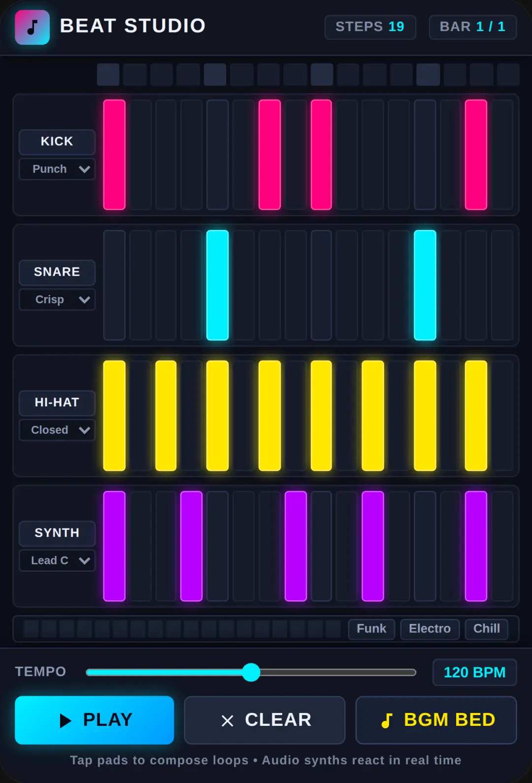Turn off the purple Synth pad on step 11
This screenshot has height=783, width=532.
[373, 546]
